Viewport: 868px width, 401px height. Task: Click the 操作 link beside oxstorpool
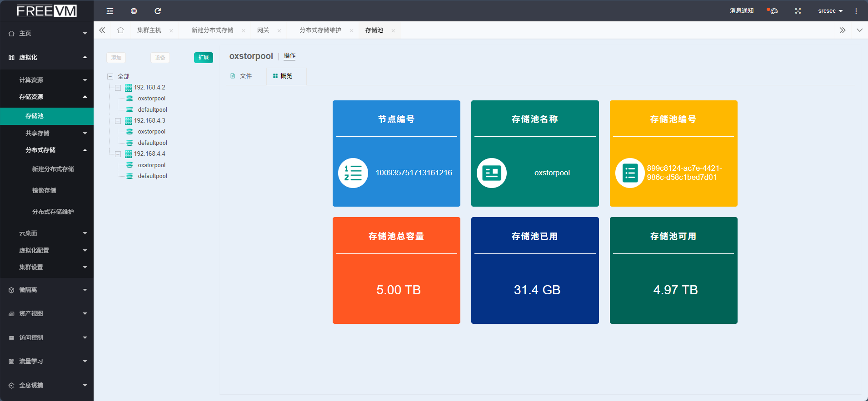pos(289,56)
